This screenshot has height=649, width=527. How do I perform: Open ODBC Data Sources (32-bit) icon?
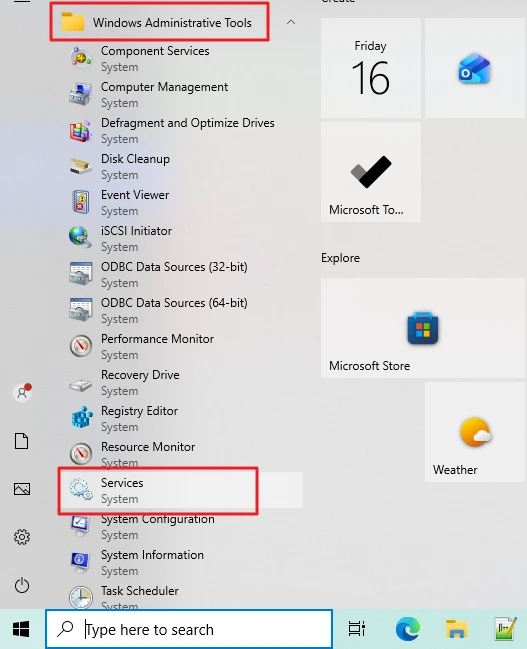click(x=81, y=274)
